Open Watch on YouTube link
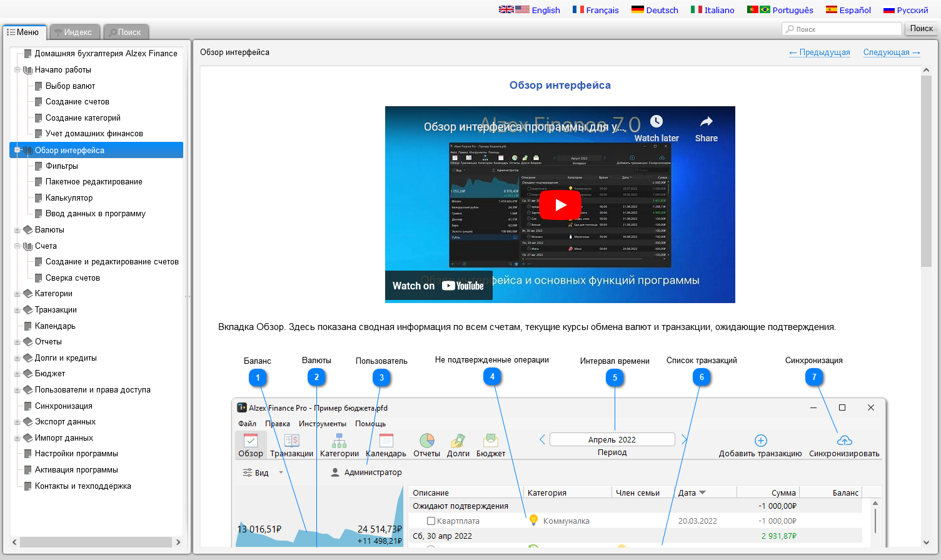Screen dimensions: 941x560 (439, 286)
